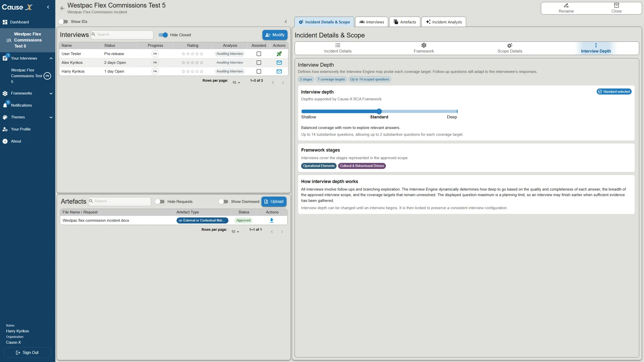Launch User Tester interview via rocket icon

[x=279, y=54]
